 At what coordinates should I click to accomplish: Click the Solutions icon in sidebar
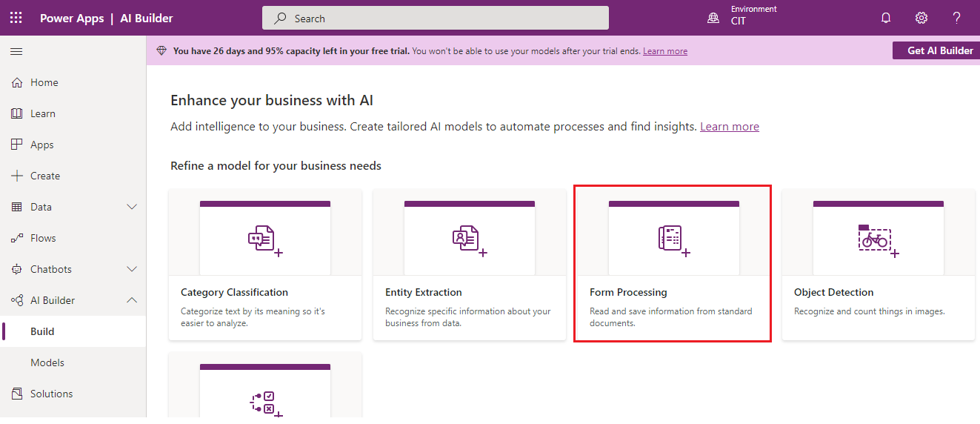(17, 394)
